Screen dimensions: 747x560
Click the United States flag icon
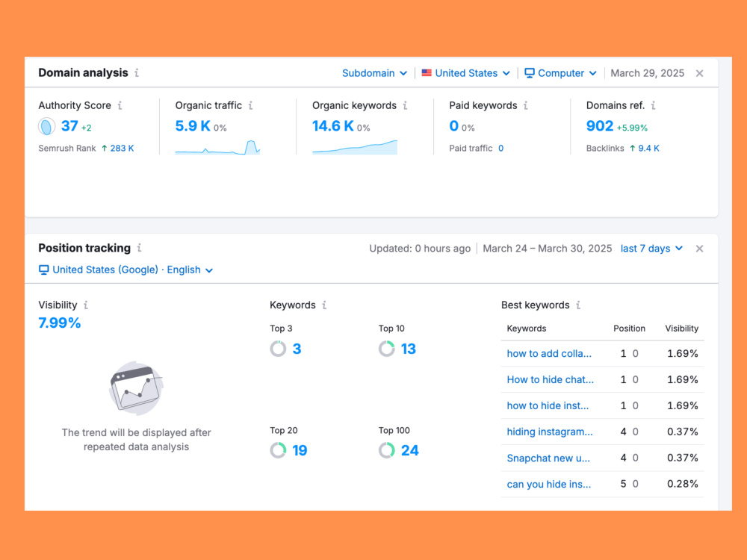point(427,73)
